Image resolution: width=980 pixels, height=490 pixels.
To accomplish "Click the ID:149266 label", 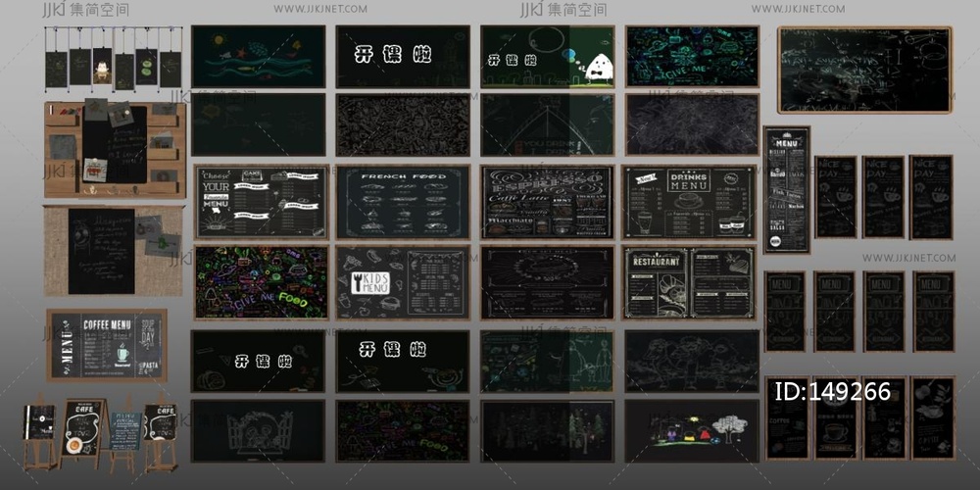I will (833, 392).
